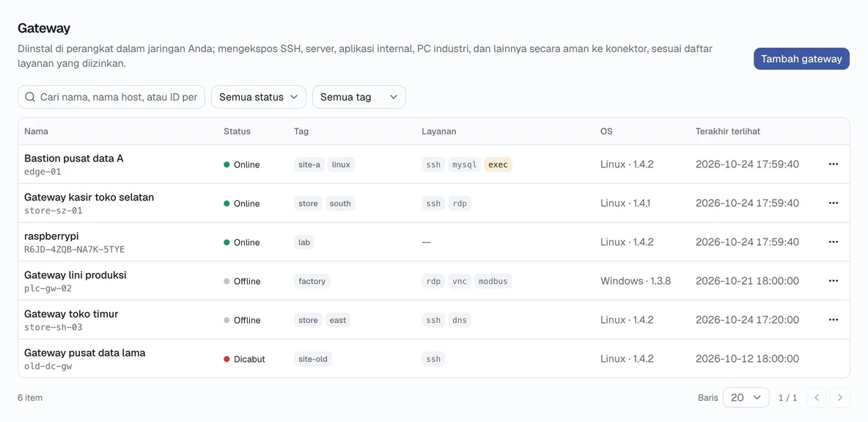Click the highlighted exec service chip
Viewport: 868px width, 422px height.
pos(498,164)
